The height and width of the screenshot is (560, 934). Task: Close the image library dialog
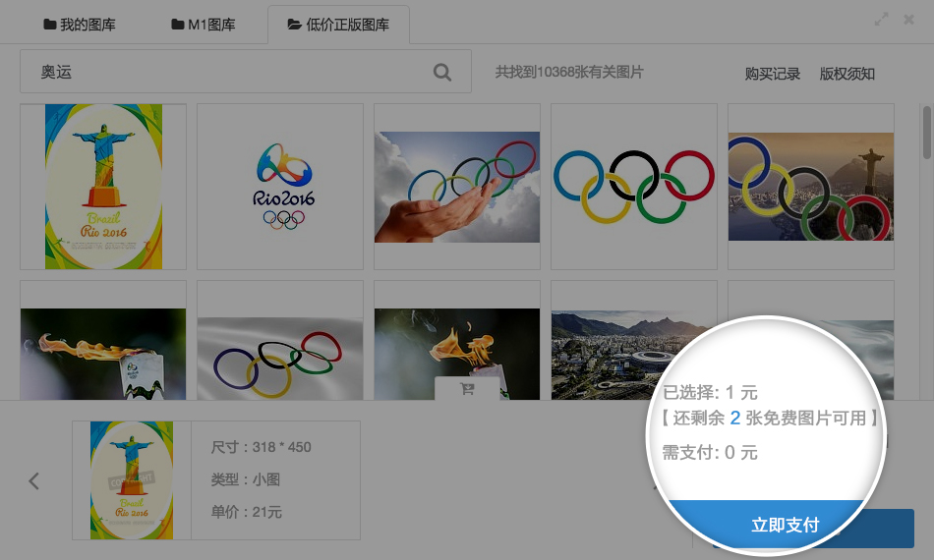908,20
